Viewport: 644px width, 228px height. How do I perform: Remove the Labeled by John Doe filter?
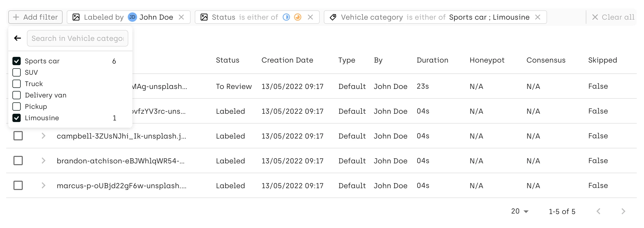pos(181,17)
